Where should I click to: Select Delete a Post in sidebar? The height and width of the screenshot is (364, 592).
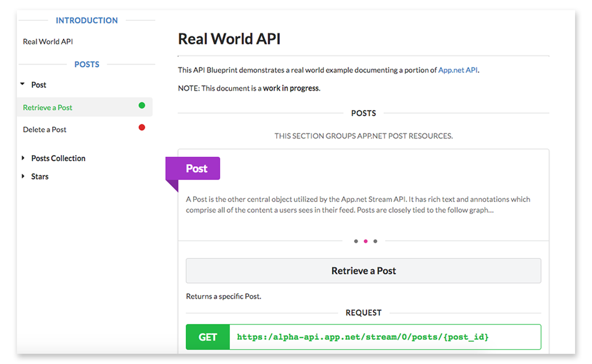(x=45, y=129)
